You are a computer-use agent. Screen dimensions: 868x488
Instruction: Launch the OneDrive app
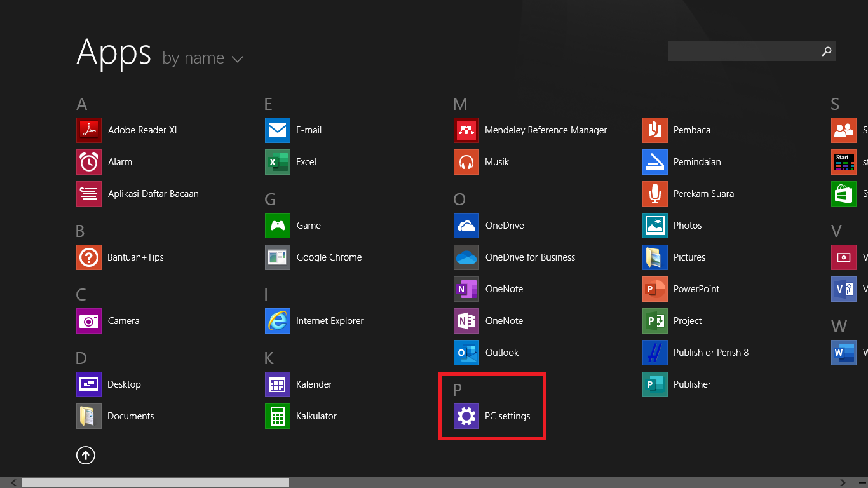pos(489,226)
